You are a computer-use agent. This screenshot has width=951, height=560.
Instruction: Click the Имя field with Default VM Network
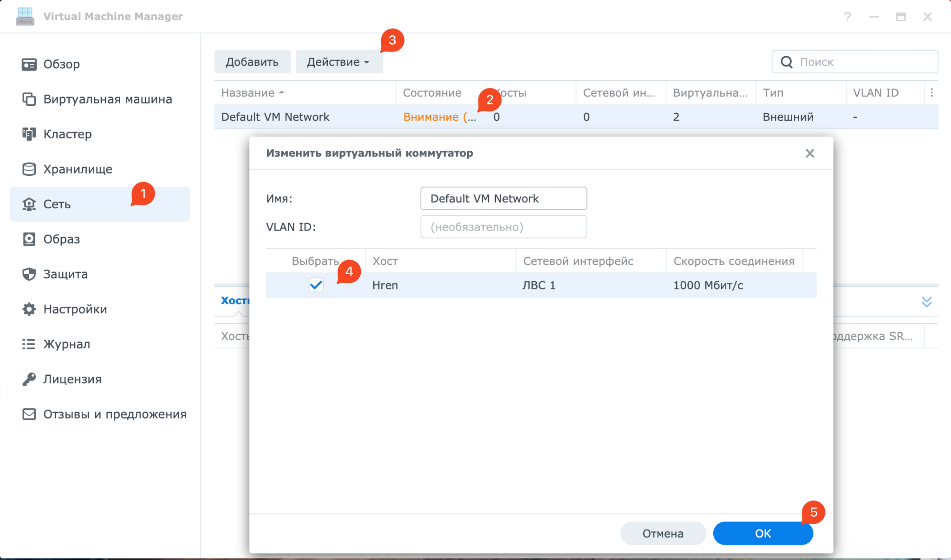click(x=503, y=199)
